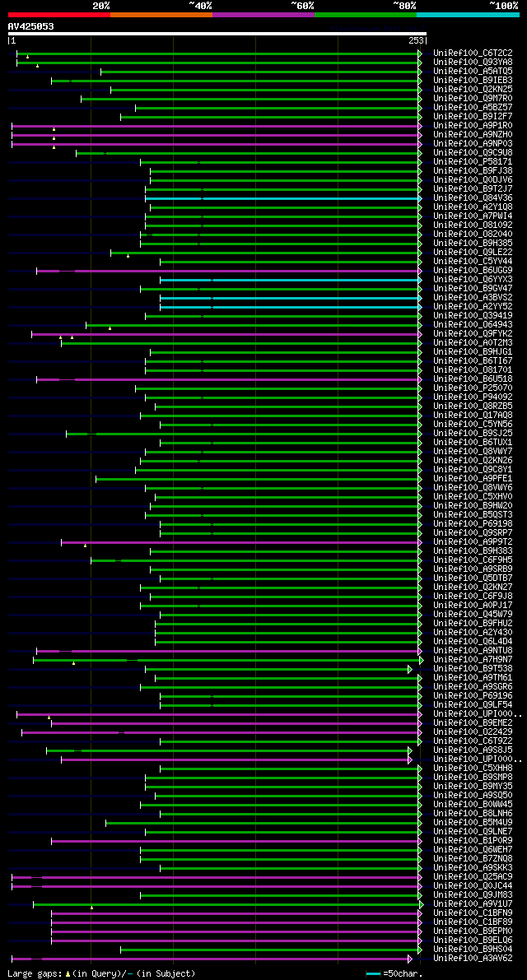Click the UniRef100_P69198 label

pos(473,524)
